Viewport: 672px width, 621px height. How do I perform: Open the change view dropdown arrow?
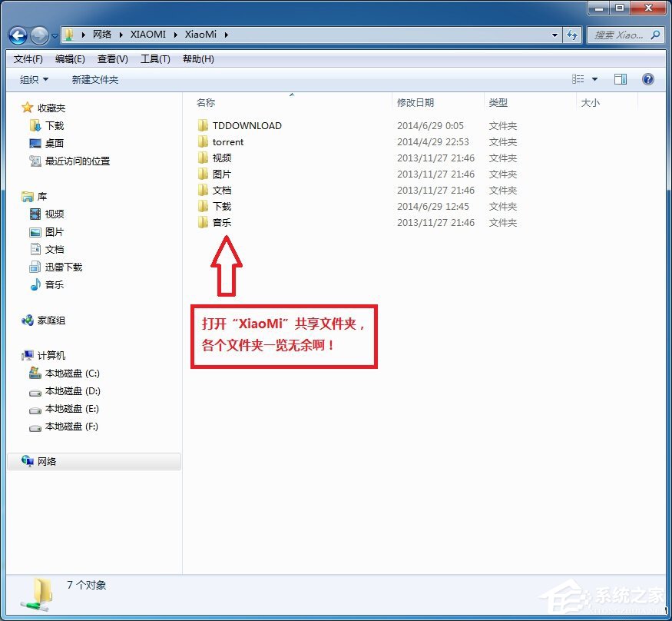(x=593, y=78)
